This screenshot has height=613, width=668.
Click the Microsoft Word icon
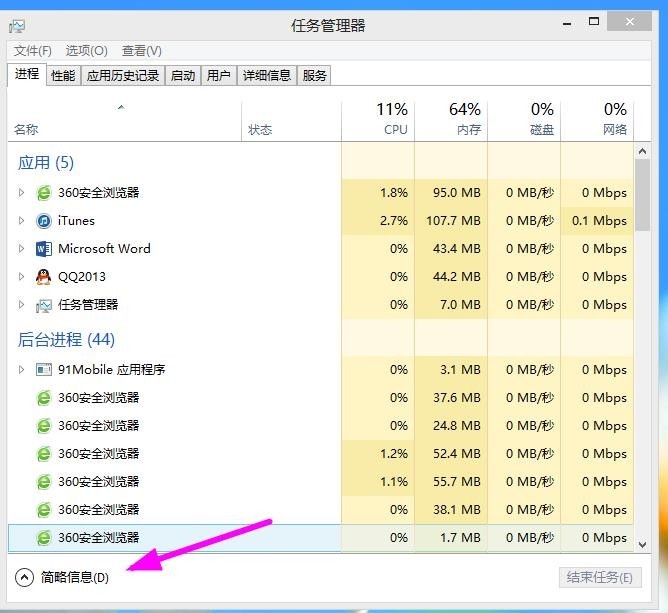tap(43, 249)
